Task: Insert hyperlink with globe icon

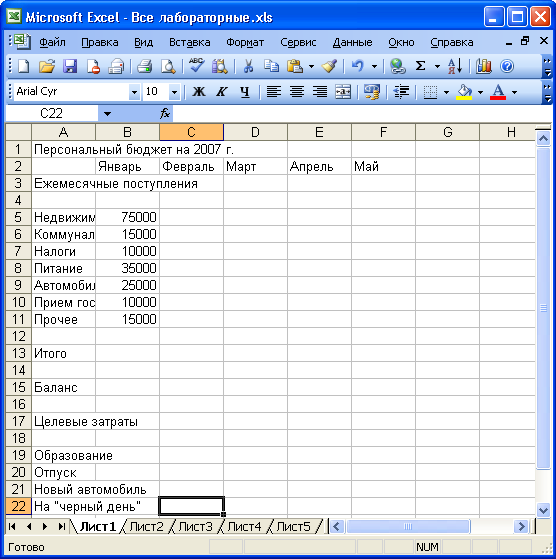Action: (397, 66)
